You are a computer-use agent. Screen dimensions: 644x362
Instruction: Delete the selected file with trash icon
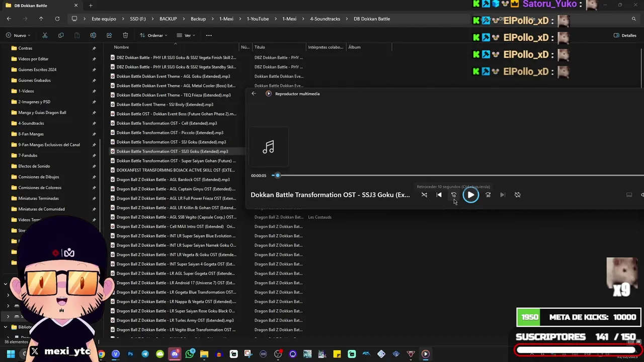pyautogui.click(x=125, y=35)
